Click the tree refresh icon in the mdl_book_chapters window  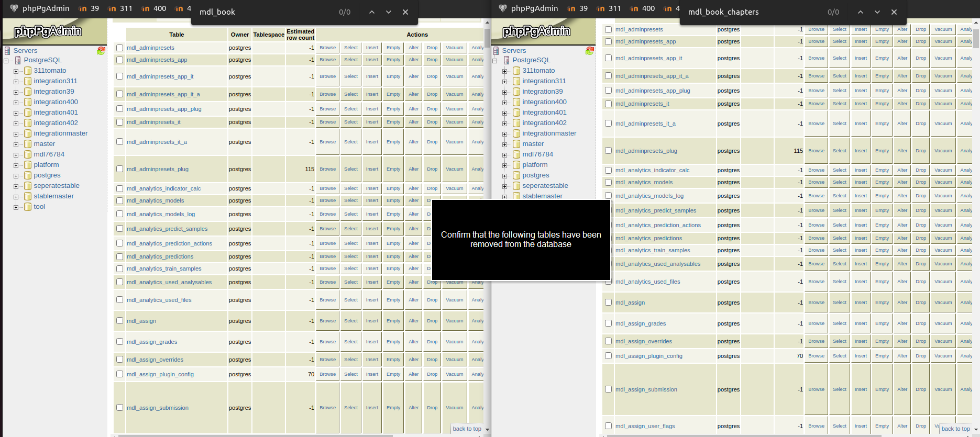click(590, 51)
